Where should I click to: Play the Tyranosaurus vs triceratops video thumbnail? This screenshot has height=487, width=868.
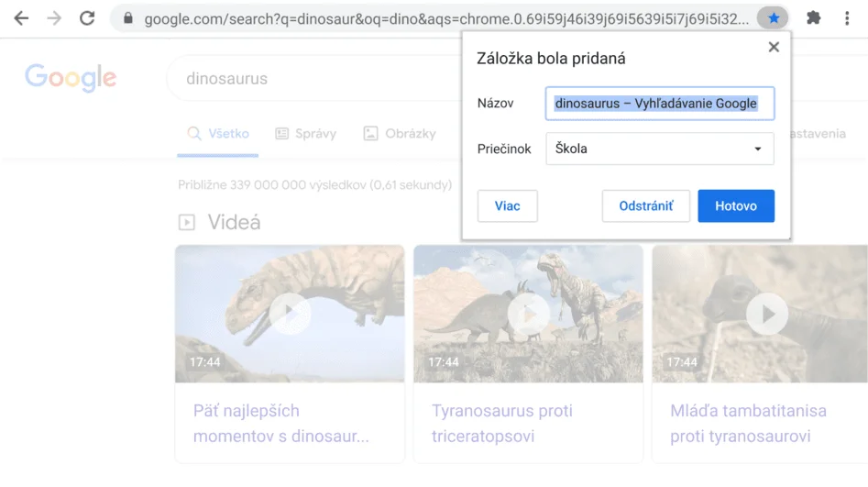click(528, 314)
